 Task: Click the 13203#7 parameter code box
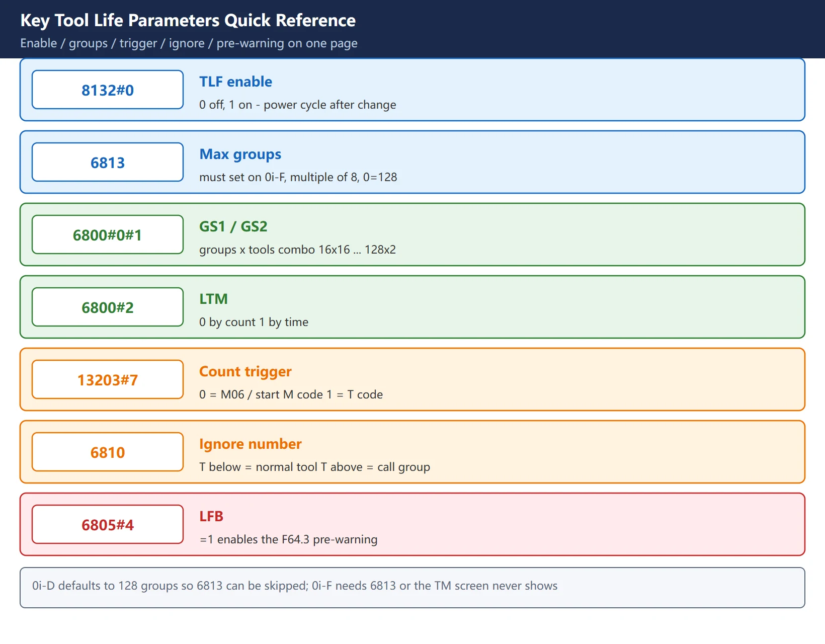click(108, 379)
